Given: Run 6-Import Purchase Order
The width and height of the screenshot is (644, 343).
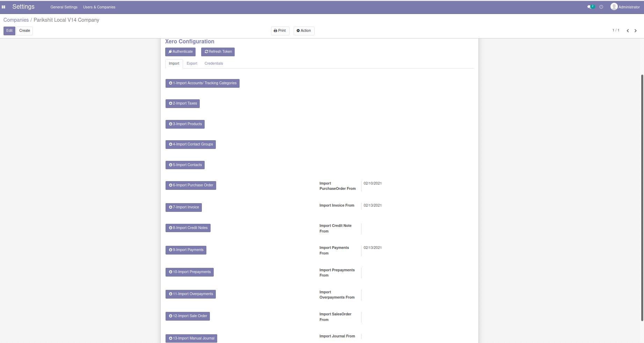Looking at the screenshot, I should [x=191, y=185].
